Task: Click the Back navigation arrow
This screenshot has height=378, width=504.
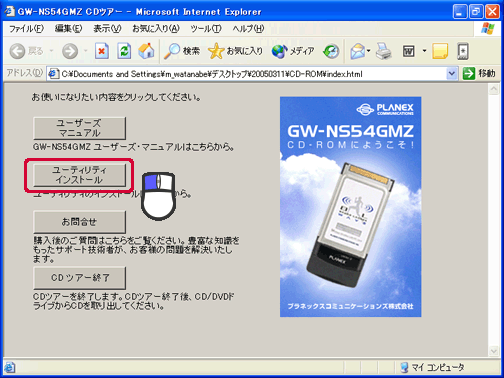Action: click(17, 51)
